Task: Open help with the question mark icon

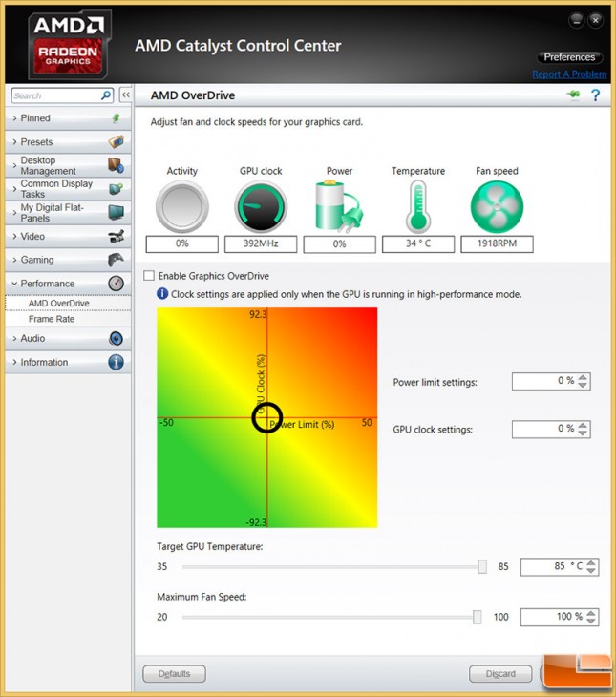Action: point(595,95)
